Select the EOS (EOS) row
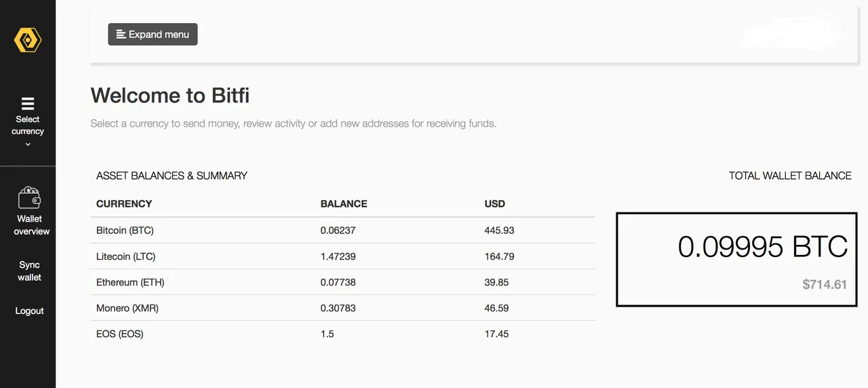Image resolution: width=868 pixels, height=388 pixels. coord(342,334)
